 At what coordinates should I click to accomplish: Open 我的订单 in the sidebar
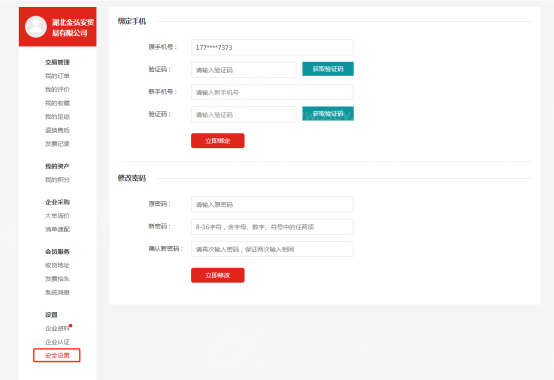tap(57, 76)
